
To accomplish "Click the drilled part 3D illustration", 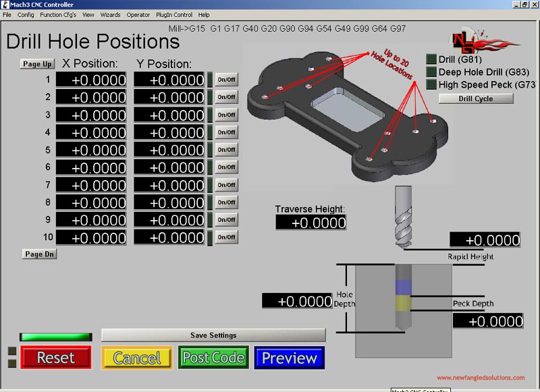I will pyautogui.click(x=348, y=117).
